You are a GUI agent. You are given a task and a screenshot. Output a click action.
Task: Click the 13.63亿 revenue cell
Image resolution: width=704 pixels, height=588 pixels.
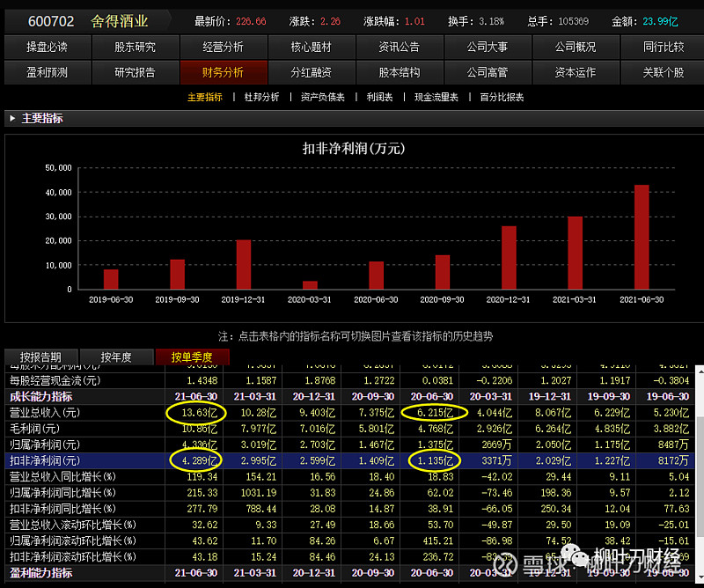(200, 413)
